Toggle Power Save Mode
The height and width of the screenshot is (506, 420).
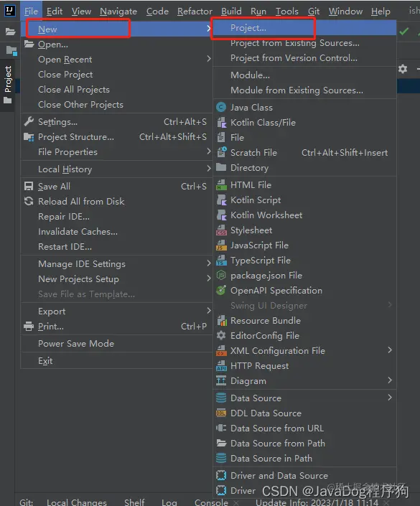(x=76, y=343)
